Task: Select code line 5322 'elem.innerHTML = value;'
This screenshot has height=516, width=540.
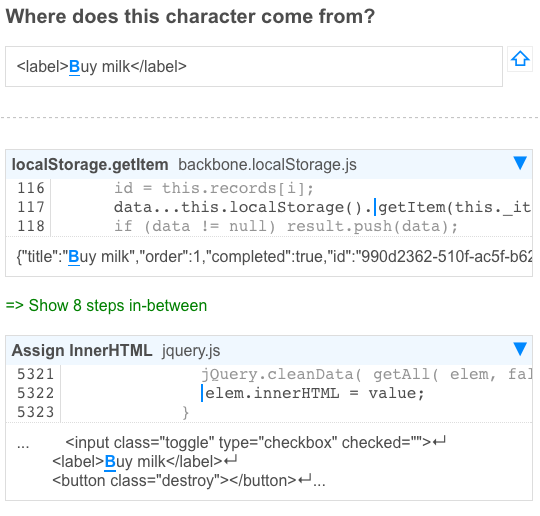Action: point(313,393)
